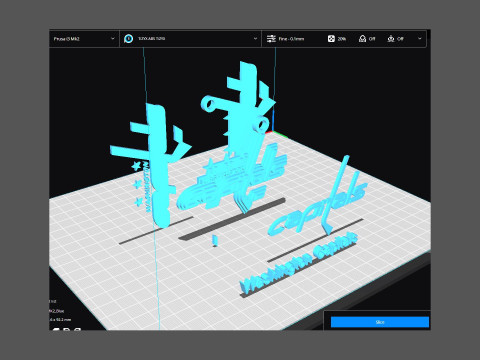Select the upright WASHINGTON stars model

coord(153,167)
